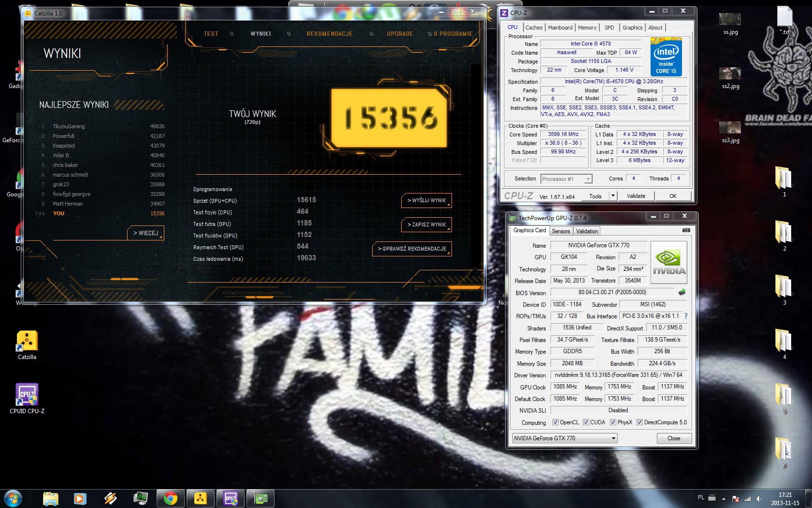Click the YOU row in the leaderboard

point(101,213)
